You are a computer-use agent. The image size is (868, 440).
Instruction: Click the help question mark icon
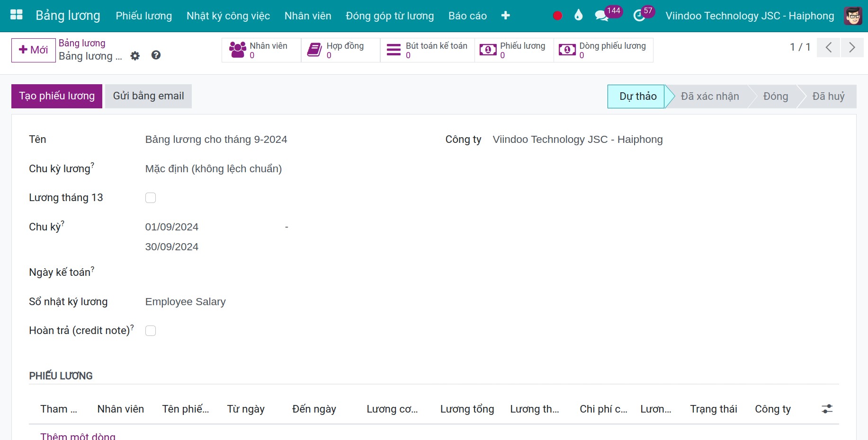click(156, 55)
